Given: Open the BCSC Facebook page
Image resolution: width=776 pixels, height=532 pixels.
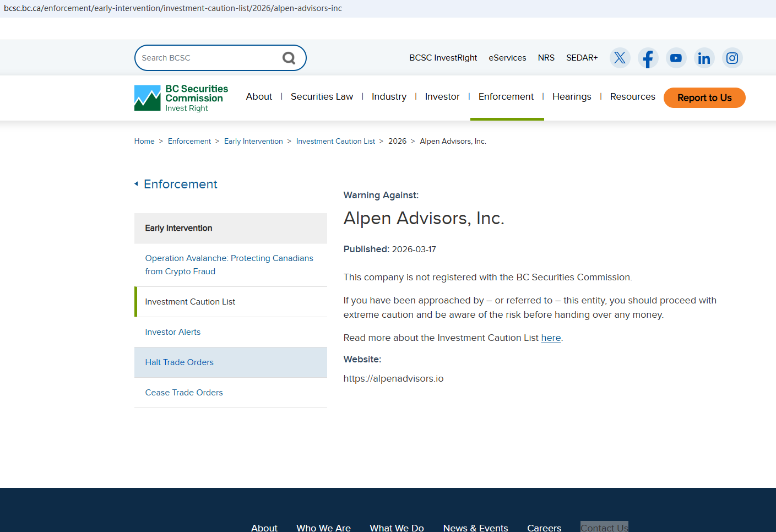Looking at the screenshot, I should [648, 58].
